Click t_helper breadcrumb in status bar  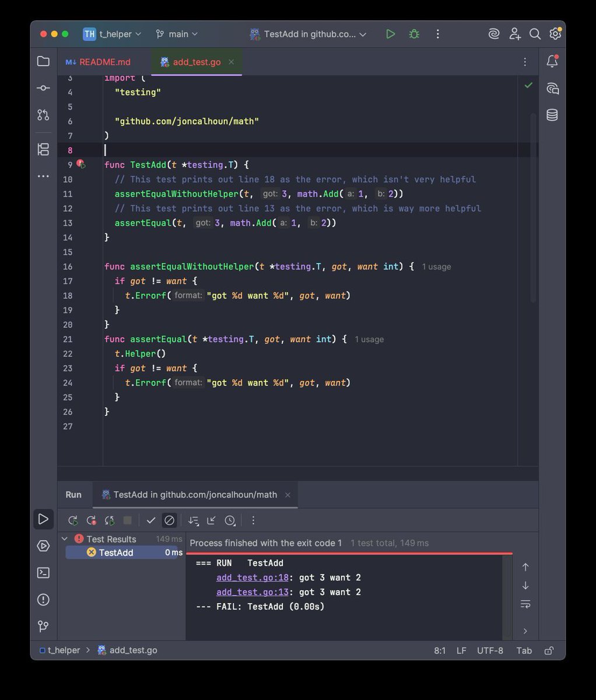click(x=59, y=650)
